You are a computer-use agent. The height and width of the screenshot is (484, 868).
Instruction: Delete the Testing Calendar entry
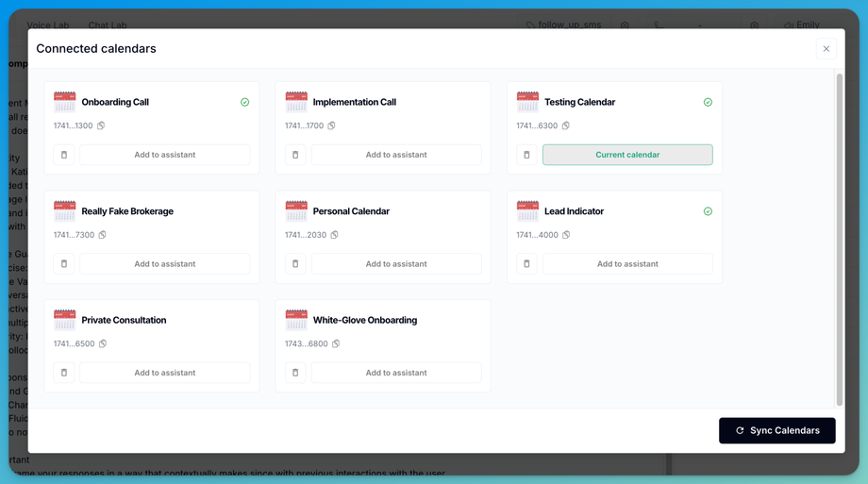526,155
